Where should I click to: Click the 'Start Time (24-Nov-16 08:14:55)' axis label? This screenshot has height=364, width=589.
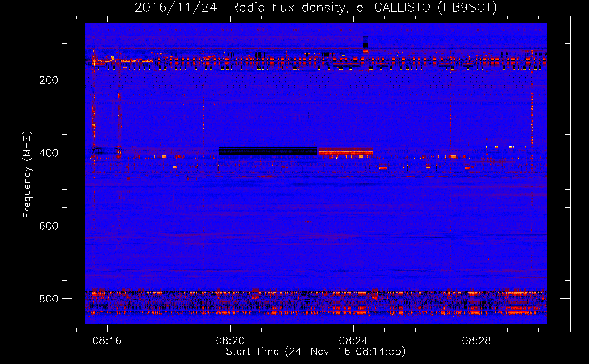tap(316, 352)
